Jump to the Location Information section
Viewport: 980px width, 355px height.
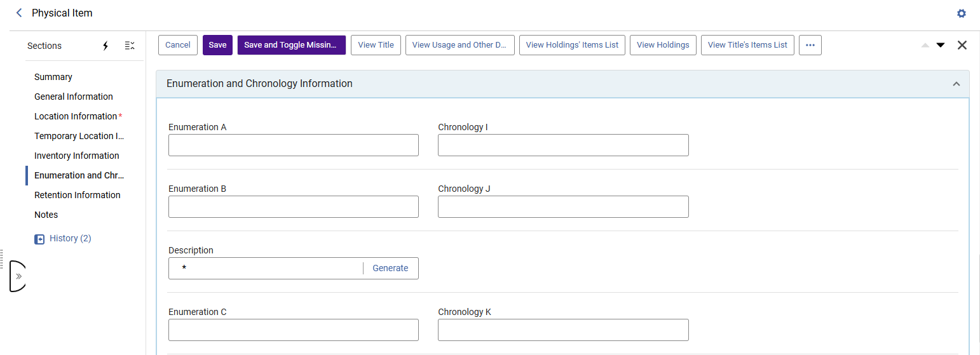click(76, 116)
